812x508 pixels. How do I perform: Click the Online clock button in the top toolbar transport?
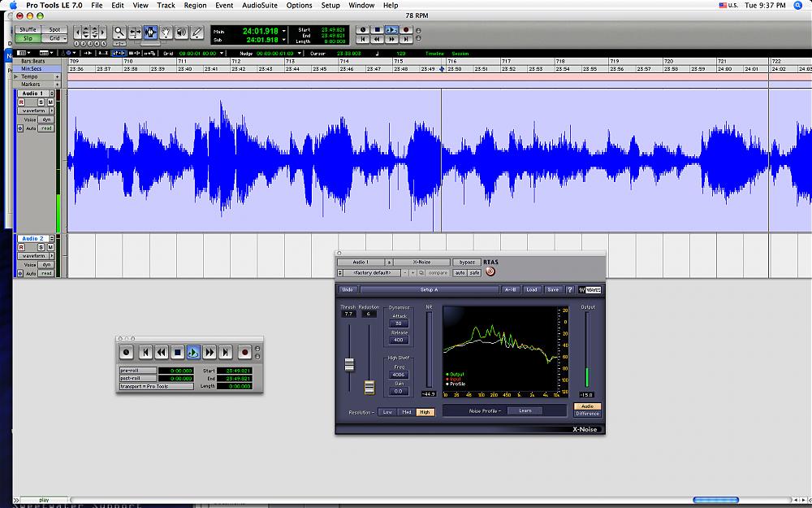tap(363, 30)
